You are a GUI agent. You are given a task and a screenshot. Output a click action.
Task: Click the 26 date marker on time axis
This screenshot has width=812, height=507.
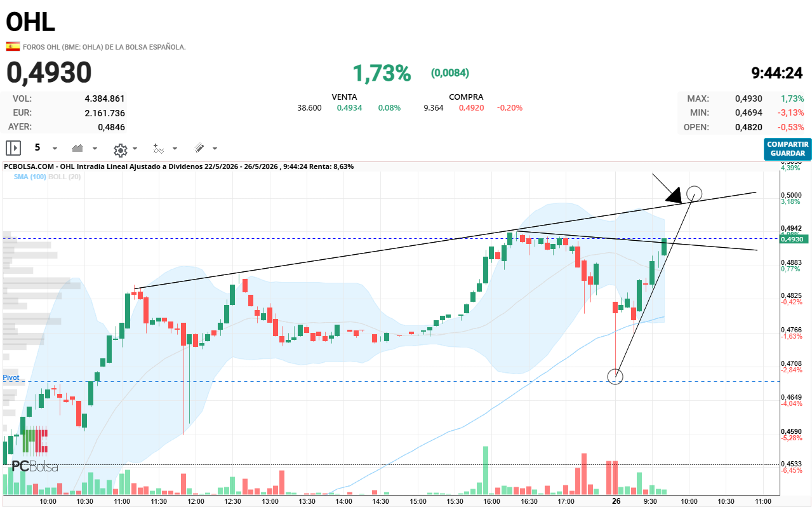click(x=616, y=501)
